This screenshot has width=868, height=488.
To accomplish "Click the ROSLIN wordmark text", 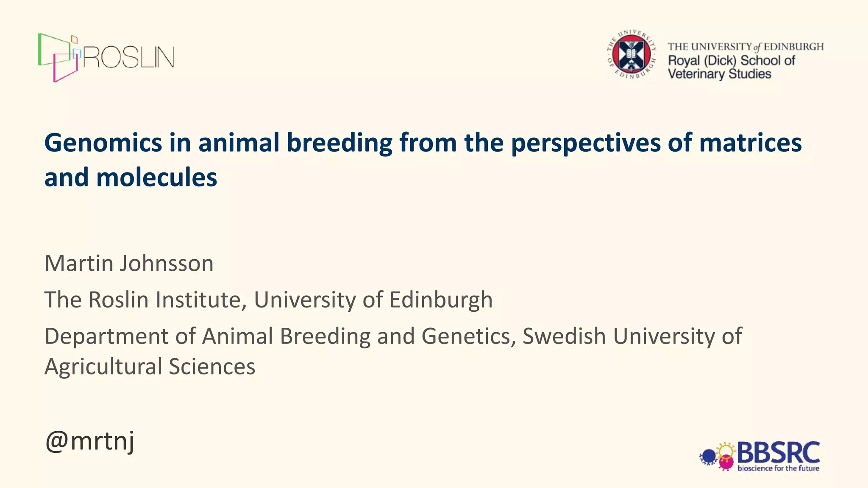I will pos(128,57).
